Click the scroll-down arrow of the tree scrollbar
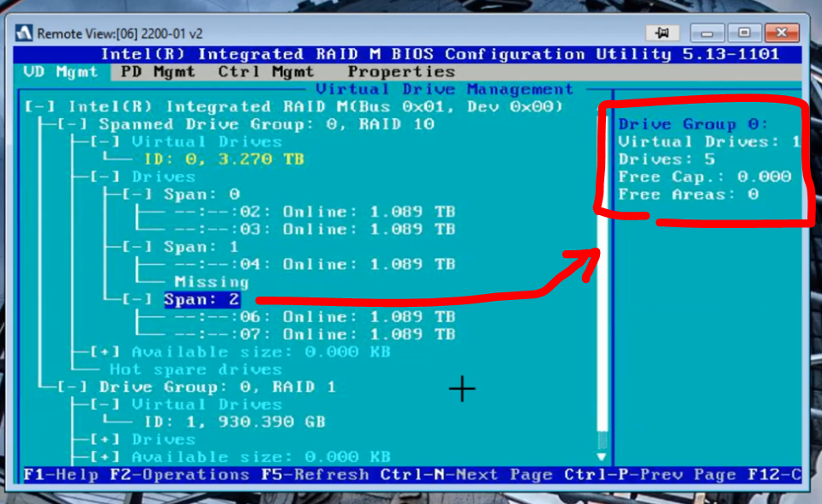 602,456
